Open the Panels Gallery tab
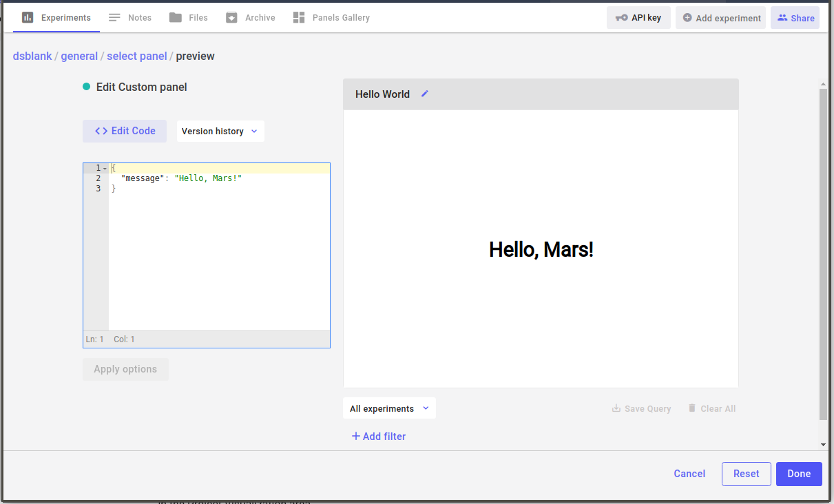834x504 pixels. point(331,18)
